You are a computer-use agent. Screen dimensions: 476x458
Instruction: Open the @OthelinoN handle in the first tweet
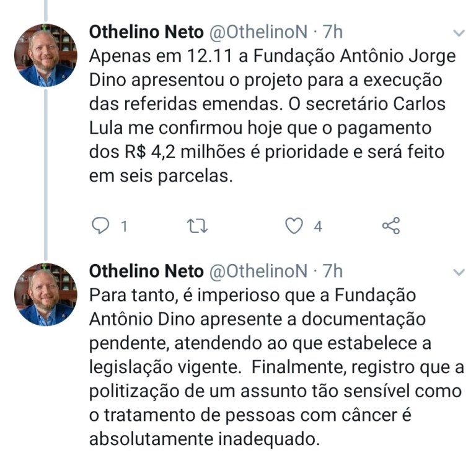point(258,32)
